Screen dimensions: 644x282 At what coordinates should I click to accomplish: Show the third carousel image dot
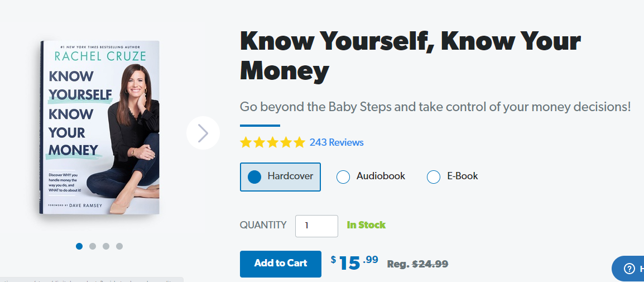(106, 246)
